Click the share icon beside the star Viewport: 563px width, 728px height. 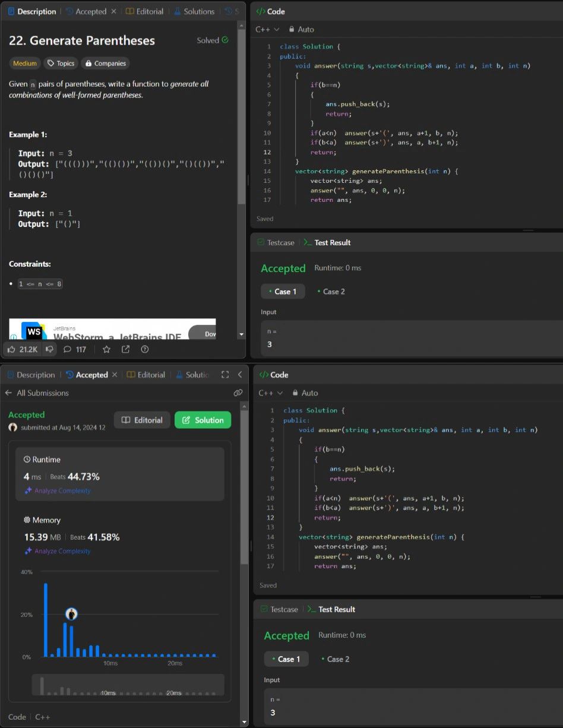point(125,349)
